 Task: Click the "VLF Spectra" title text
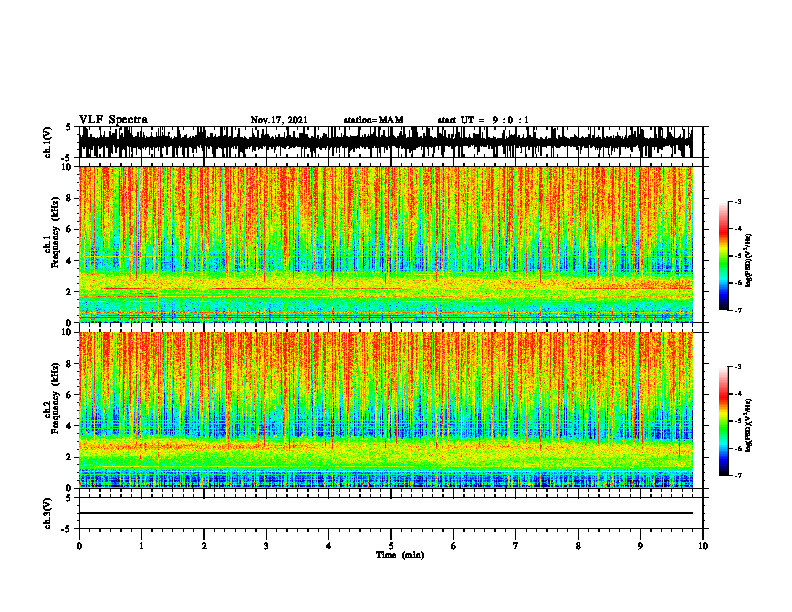coord(113,120)
